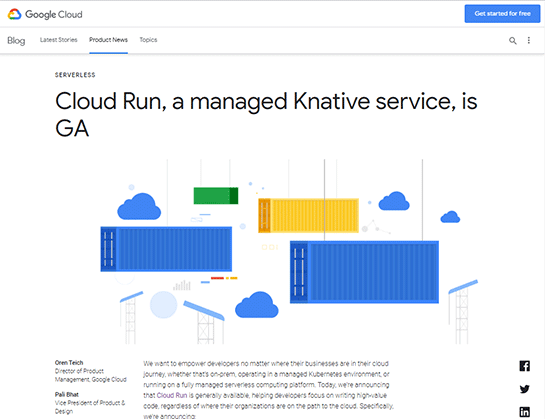Open the blog search icon

tap(513, 40)
